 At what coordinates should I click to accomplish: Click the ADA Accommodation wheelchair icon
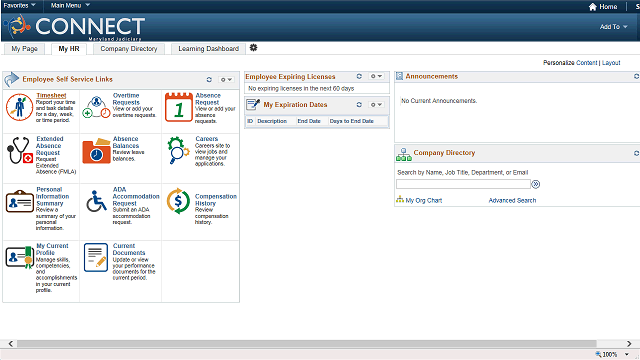tap(96, 201)
